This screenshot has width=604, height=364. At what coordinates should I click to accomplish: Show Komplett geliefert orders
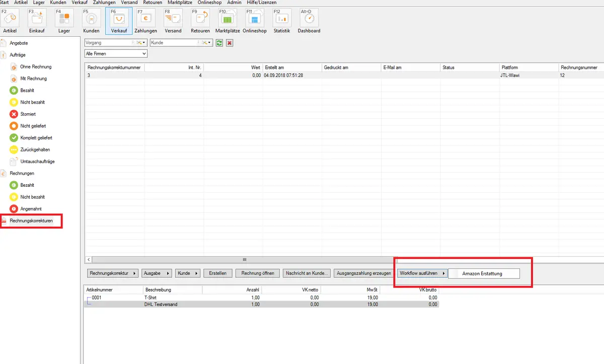36,137
